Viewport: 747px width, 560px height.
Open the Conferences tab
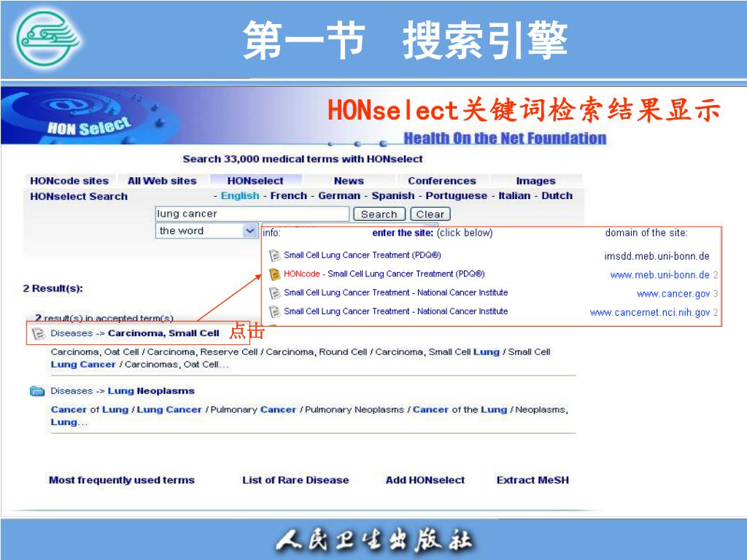[441, 181]
